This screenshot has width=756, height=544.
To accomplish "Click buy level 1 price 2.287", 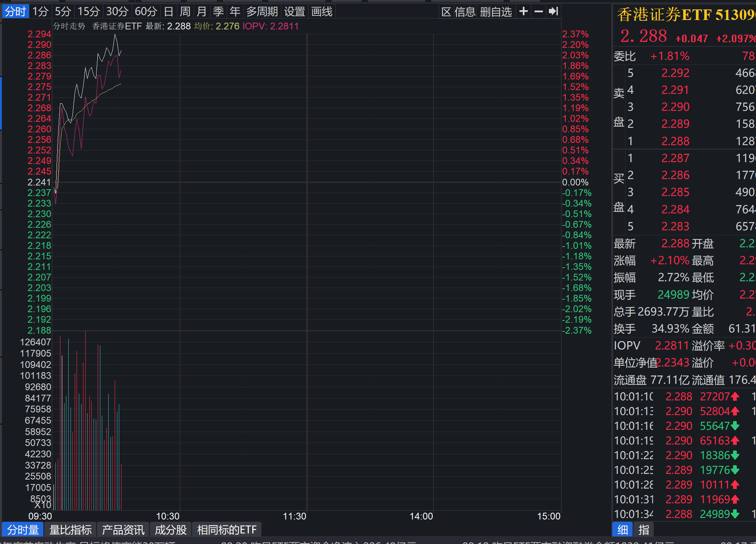I will pos(675,158).
